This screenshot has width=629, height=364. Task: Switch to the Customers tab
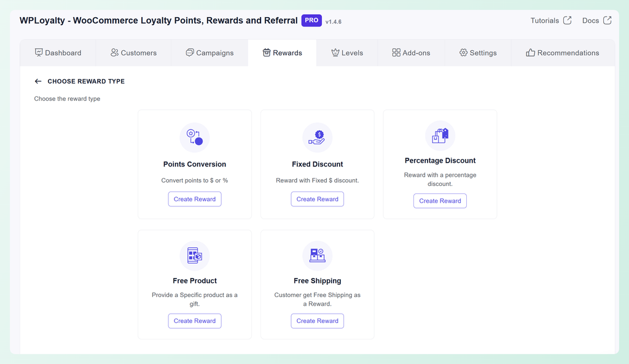(x=133, y=53)
